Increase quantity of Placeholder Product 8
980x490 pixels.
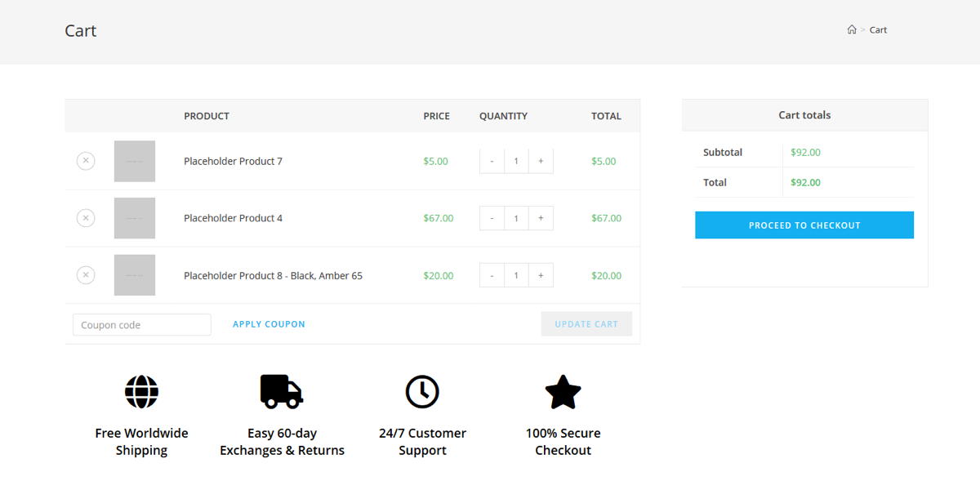point(541,275)
